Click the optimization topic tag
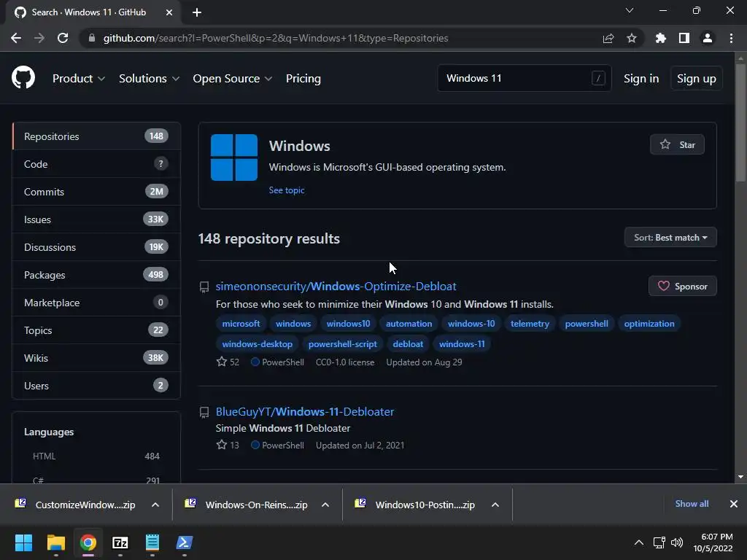747x560 pixels. (x=649, y=323)
